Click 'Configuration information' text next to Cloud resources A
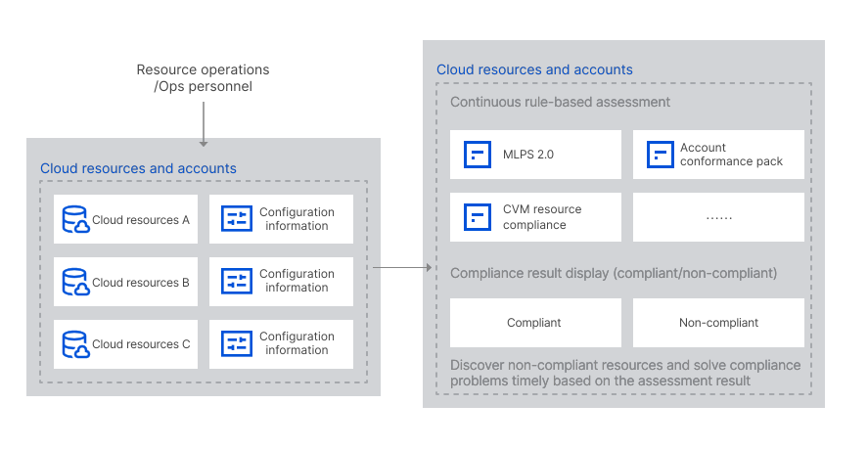This screenshot has height=449, width=868. point(297,219)
